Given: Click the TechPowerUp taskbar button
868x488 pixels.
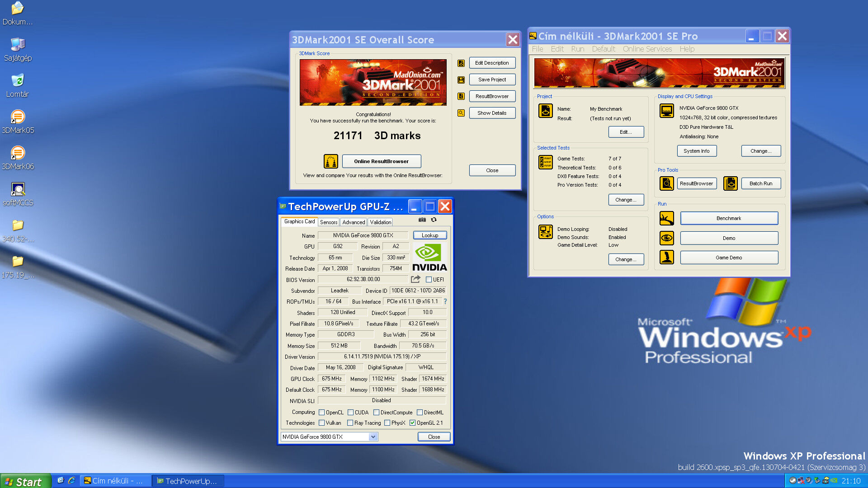Looking at the screenshot, I should click(188, 481).
